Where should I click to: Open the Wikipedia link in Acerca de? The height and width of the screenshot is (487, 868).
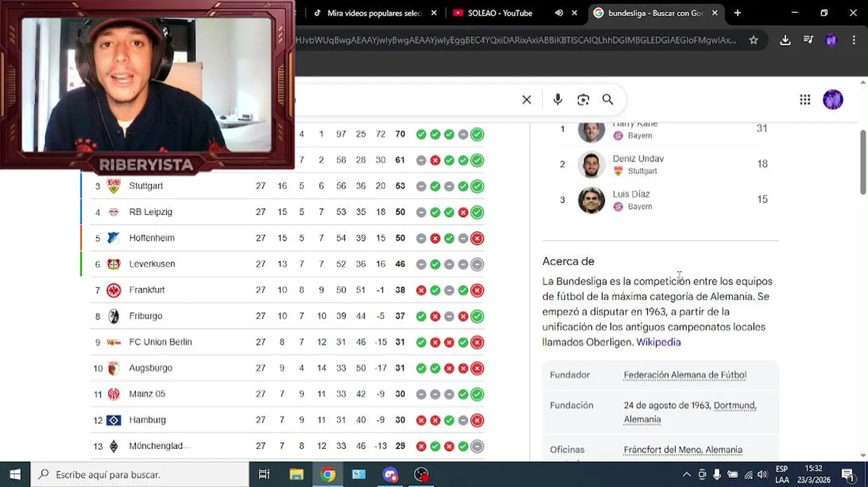658,342
